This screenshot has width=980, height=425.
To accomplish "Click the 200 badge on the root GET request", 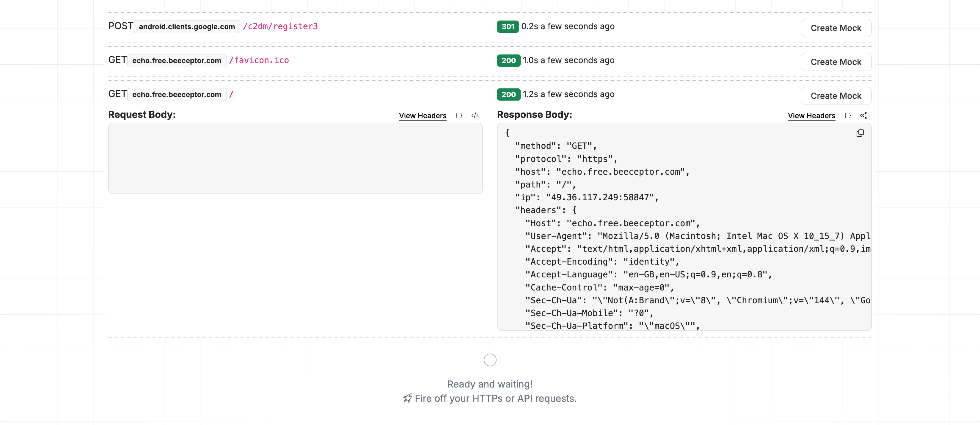I will [x=508, y=94].
